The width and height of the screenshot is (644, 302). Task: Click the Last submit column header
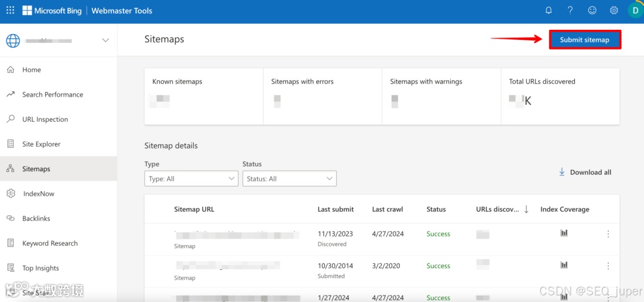[x=336, y=209]
